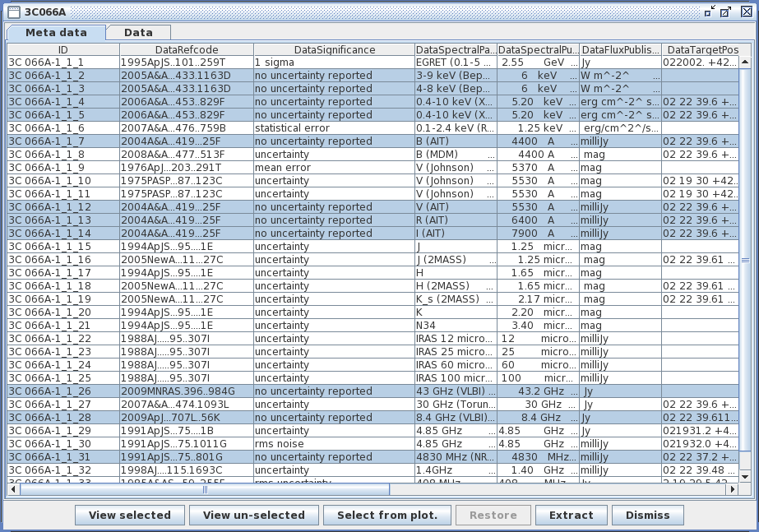Click the IRAS 12 micro... cell
Viewport: 759px width, 532px height.
(x=456, y=339)
